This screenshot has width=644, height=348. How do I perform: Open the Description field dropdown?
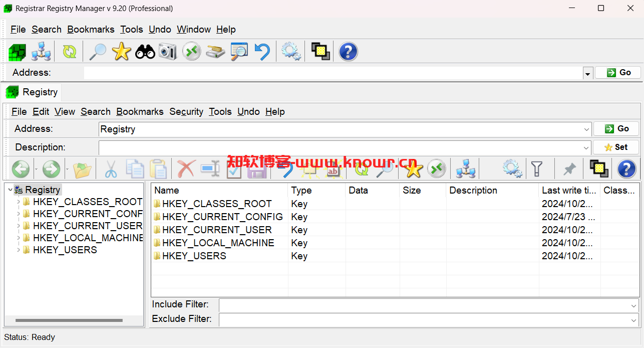[586, 148]
